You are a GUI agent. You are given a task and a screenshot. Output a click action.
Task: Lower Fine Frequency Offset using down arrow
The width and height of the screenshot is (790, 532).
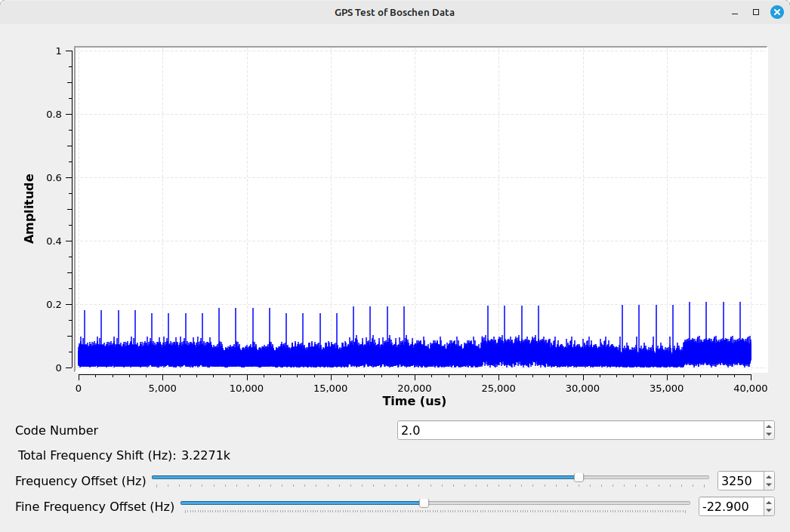(x=769, y=511)
